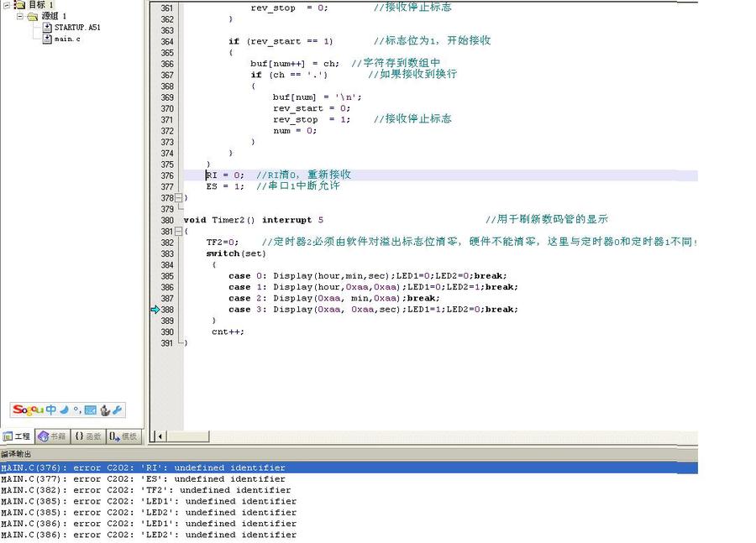Click the Sogou input method logo
This screenshot has height=543, width=756.
pyautogui.click(x=28, y=410)
